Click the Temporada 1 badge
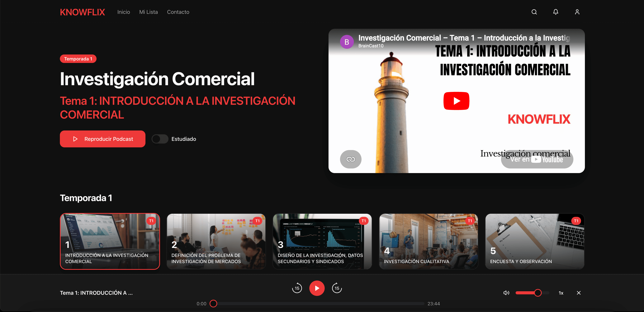The image size is (644, 312). pos(78,59)
